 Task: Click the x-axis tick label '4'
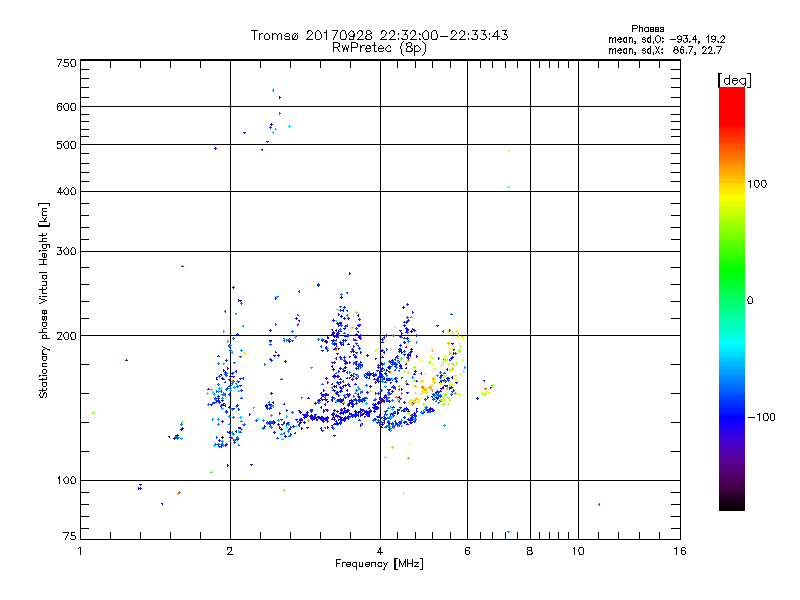(380, 551)
